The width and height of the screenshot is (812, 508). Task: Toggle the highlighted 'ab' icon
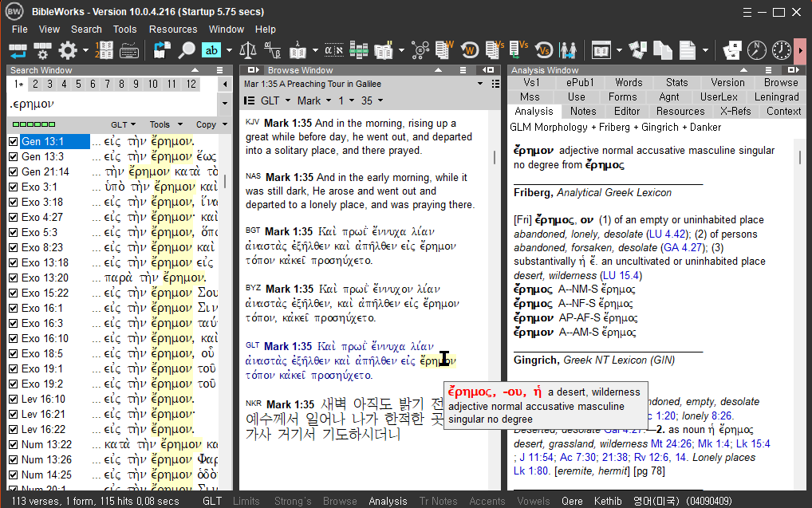211,50
